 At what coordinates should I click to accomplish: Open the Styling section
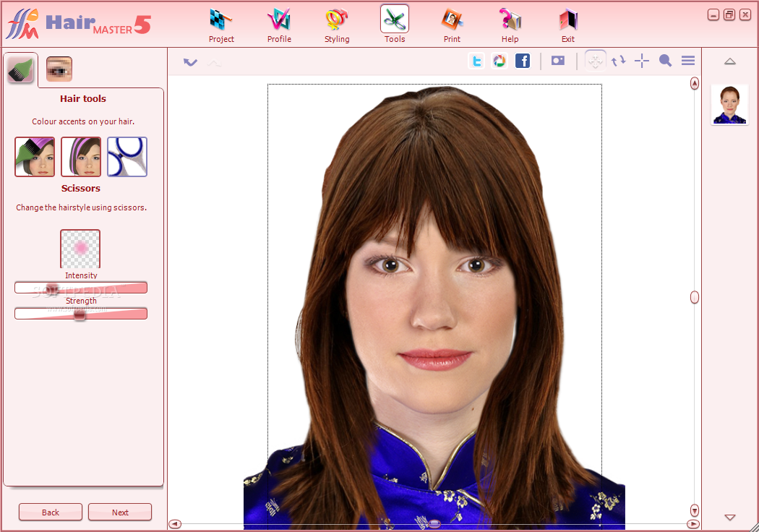[337, 26]
